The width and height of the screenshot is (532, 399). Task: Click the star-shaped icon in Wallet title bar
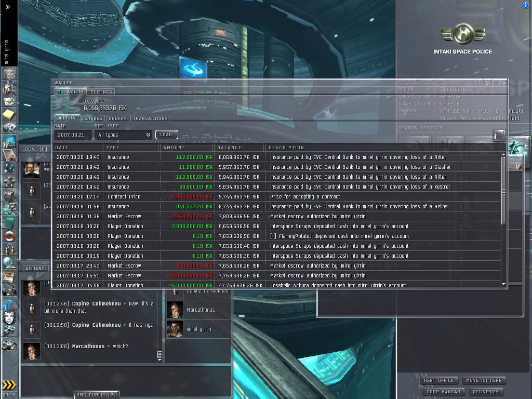[480, 83]
